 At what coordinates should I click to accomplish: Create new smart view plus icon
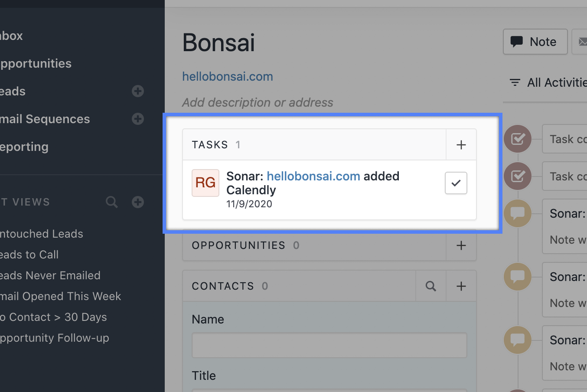(x=138, y=202)
